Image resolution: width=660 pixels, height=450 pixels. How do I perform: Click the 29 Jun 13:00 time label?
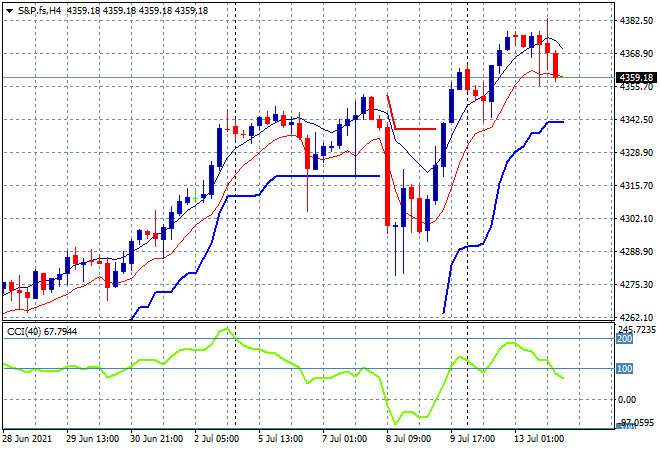[x=92, y=439]
